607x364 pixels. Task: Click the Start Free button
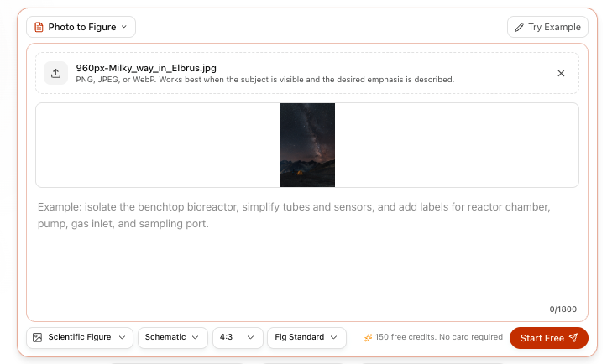[548, 338]
